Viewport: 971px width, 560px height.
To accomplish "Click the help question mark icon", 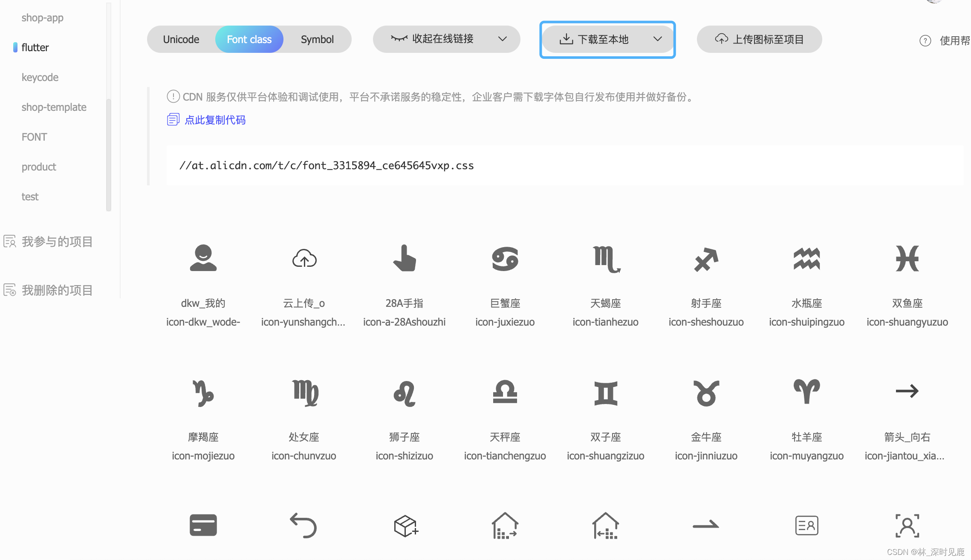I will (x=925, y=40).
